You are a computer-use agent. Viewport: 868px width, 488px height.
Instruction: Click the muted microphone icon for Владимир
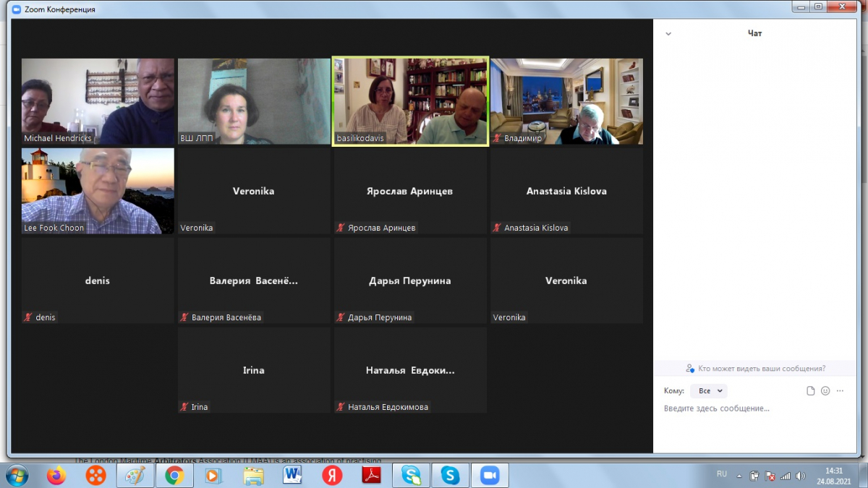pos(498,138)
